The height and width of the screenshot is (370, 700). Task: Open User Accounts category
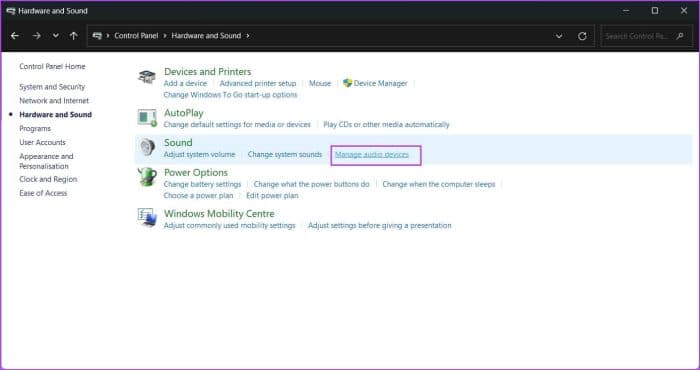pyautogui.click(x=42, y=142)
